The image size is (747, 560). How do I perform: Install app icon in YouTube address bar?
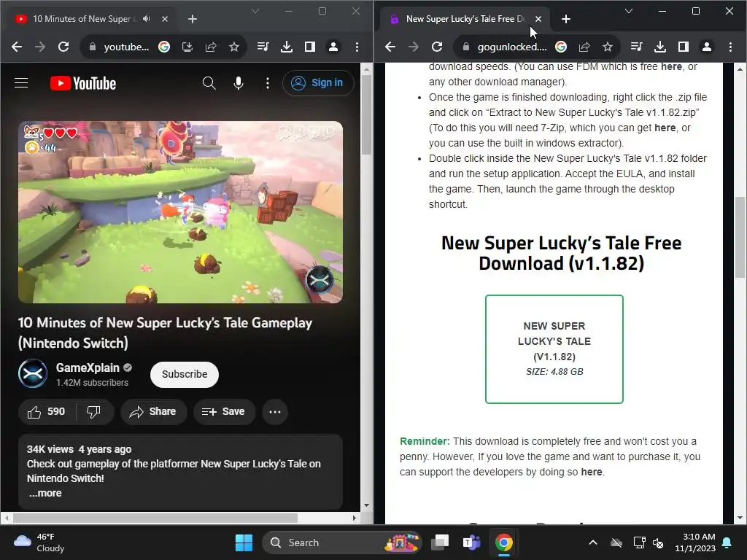[187, 47]
